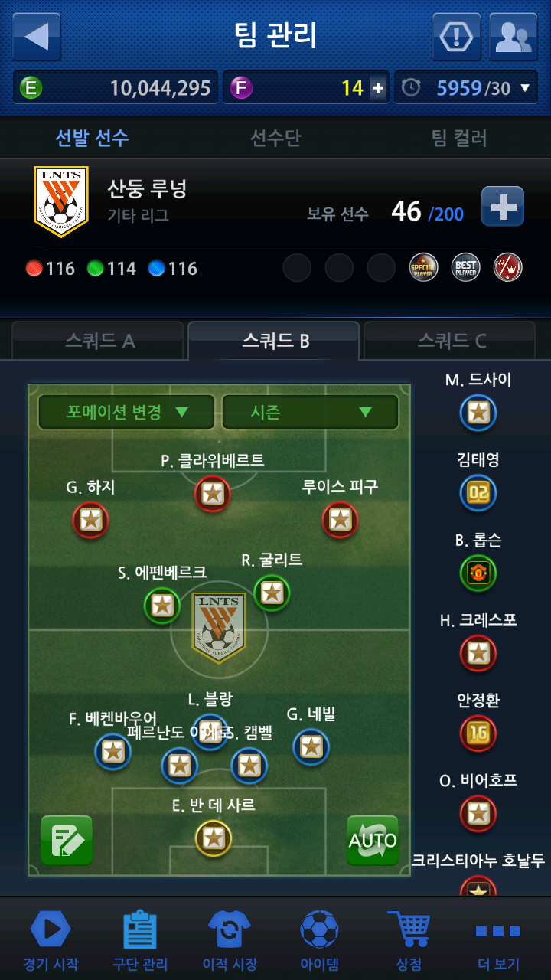Image resolution: width=551 pixels, height=980 pixels.
Task: Expand the energy timer dropdown arrow
Action: 525,88
